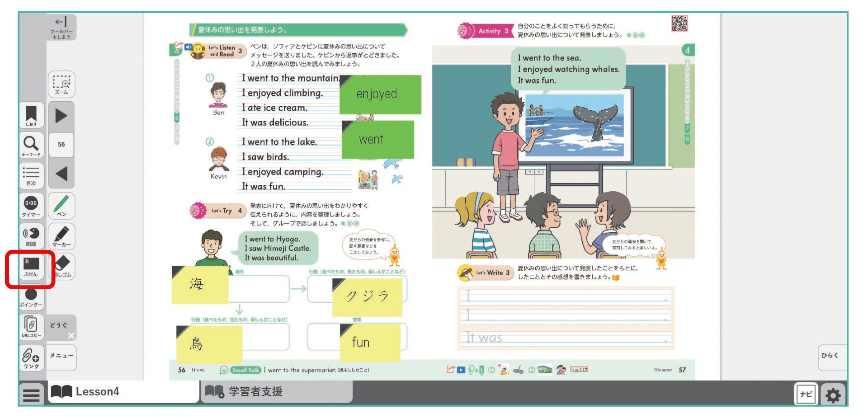This screenshot has width=868, height=418.
Task: Open the しおり bookmark tool
Action: [x=31, y=116]
